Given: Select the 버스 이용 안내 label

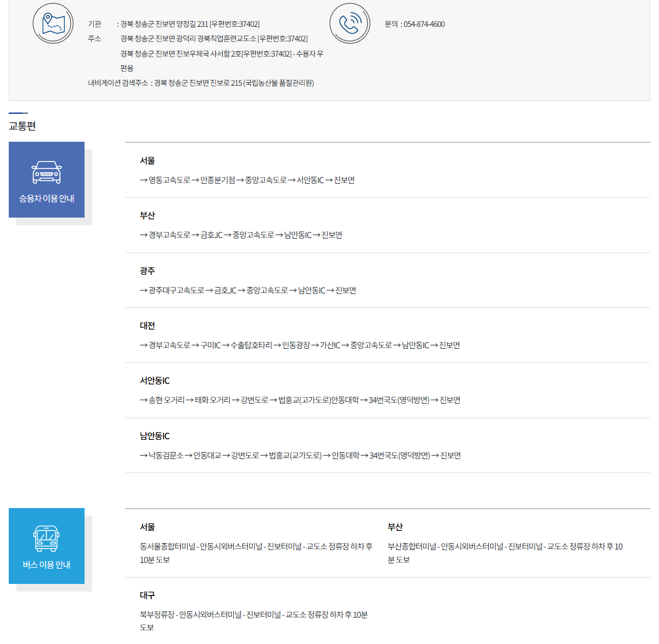Looking at the screenshot, I should click(x=47, y=565).
